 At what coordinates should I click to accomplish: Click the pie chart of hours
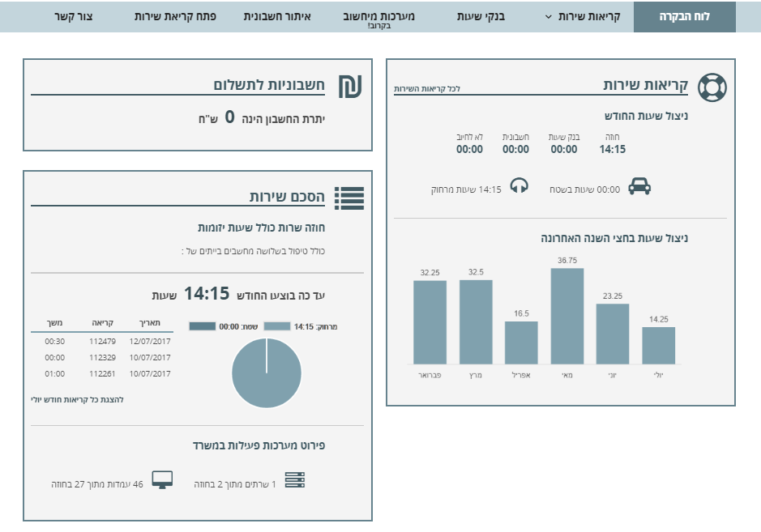pos(266,373)
